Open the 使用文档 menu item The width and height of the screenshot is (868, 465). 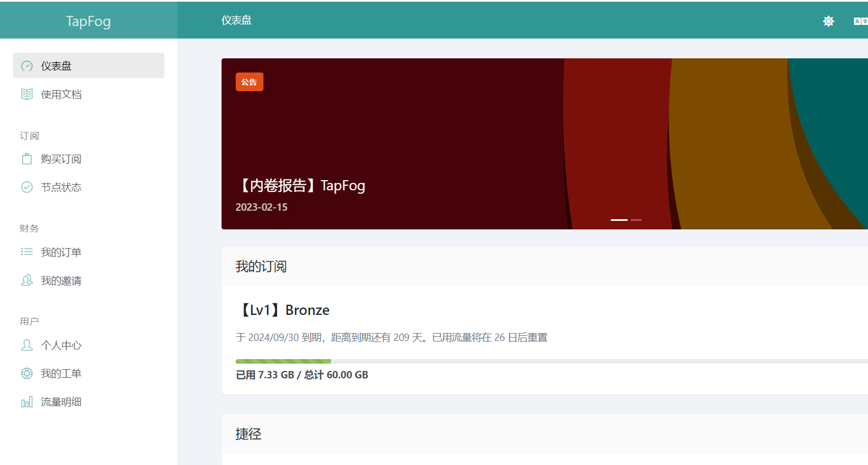88,94
